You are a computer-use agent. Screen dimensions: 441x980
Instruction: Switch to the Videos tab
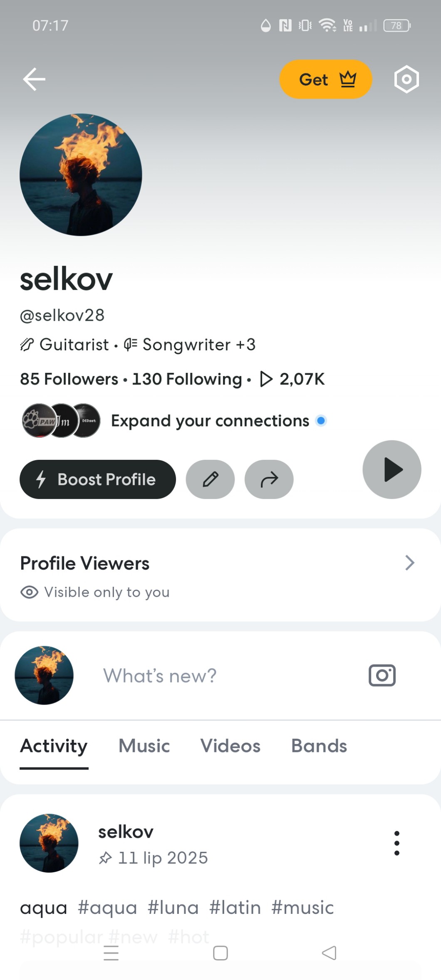click(x=230, y=746)
